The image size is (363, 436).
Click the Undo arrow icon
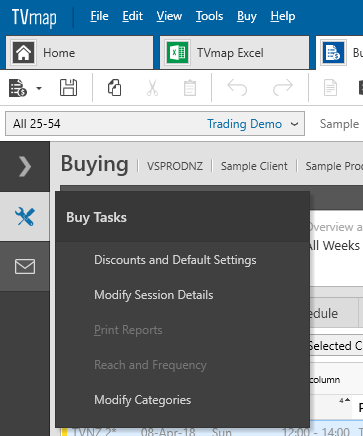click(237, 88)
